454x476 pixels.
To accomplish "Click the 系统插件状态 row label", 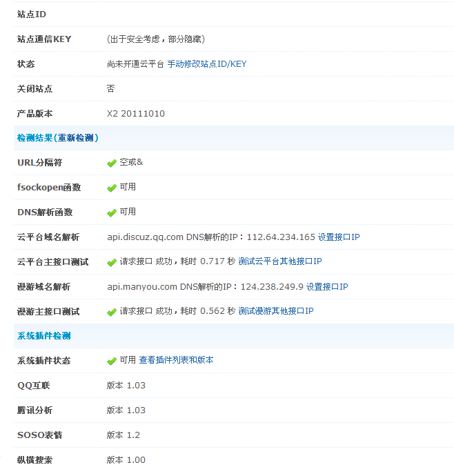I will pos(43,361).
